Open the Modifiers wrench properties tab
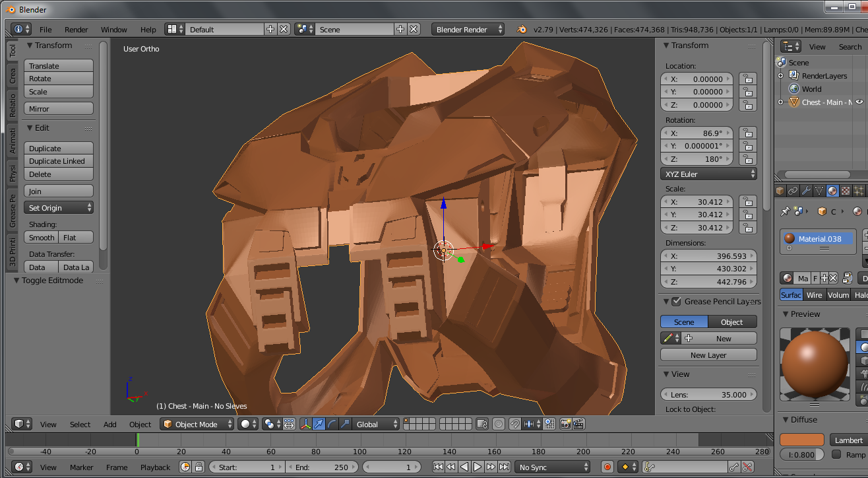The image size is (868, 478). tap(806, 191)
